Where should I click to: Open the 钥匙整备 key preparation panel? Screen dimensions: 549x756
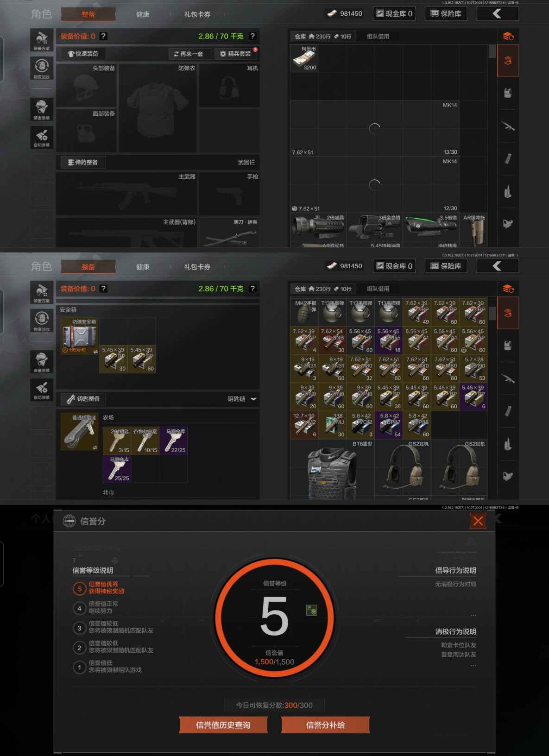(83, 399)
